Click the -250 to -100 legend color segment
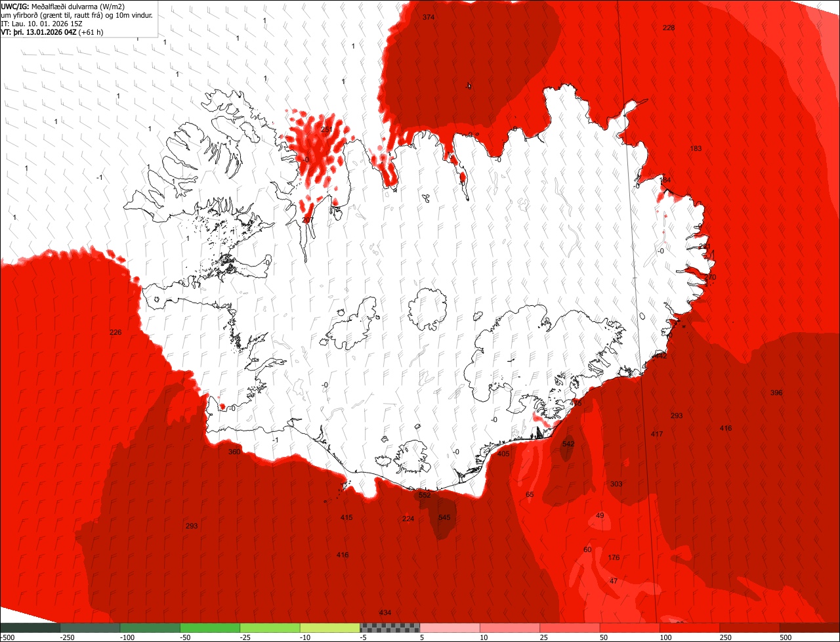This screenshot has height=642, width=840. point(90,628)
